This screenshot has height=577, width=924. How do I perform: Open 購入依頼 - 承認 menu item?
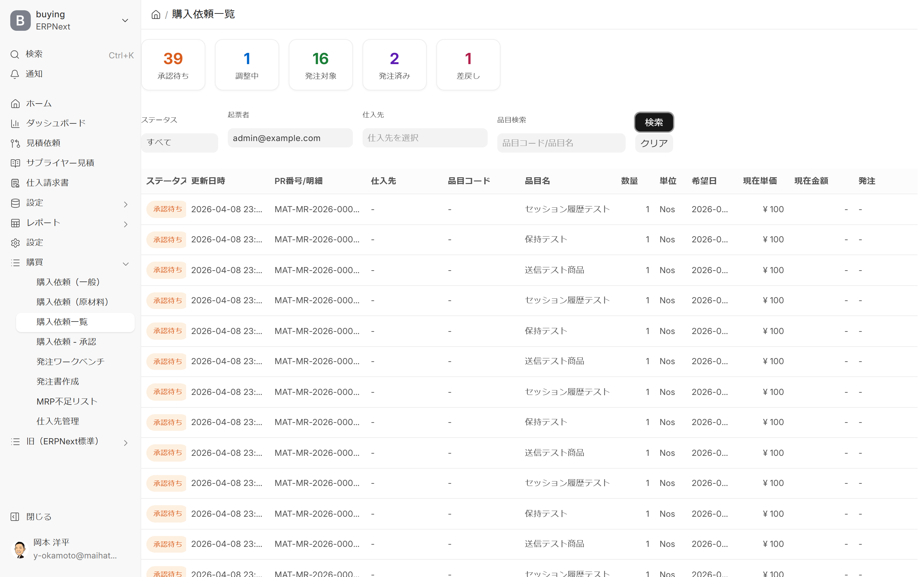(x=66, y=341)
